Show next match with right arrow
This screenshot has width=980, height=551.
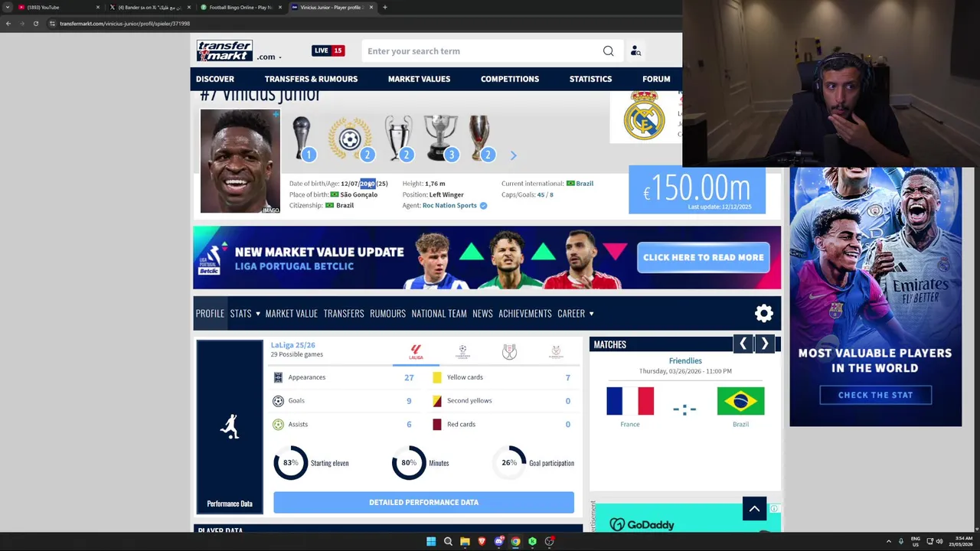tap(764, 344)
